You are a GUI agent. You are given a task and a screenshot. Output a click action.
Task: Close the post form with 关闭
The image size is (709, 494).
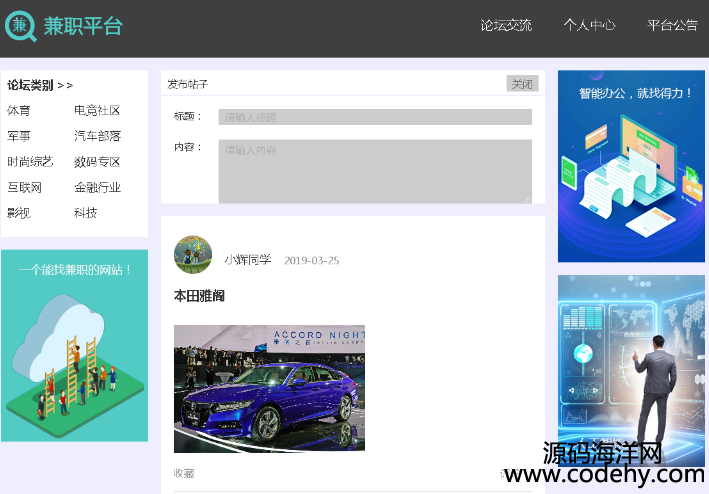pyautogui.click(x=522, y=84)
